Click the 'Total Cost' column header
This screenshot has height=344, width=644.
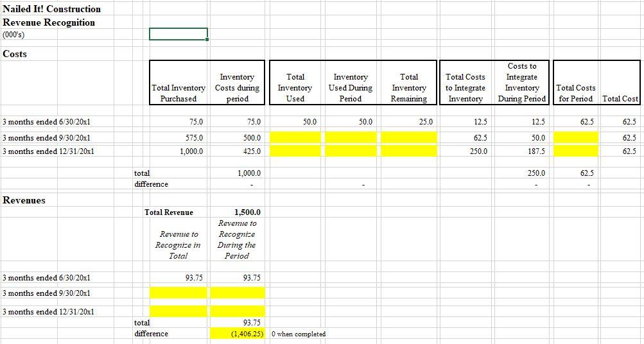[x=620, y=99]
